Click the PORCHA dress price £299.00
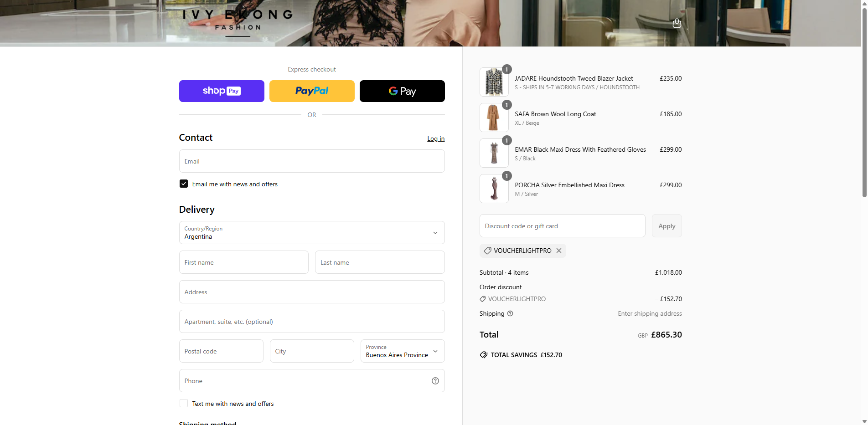868x425 pixels. tap(671, 185)
